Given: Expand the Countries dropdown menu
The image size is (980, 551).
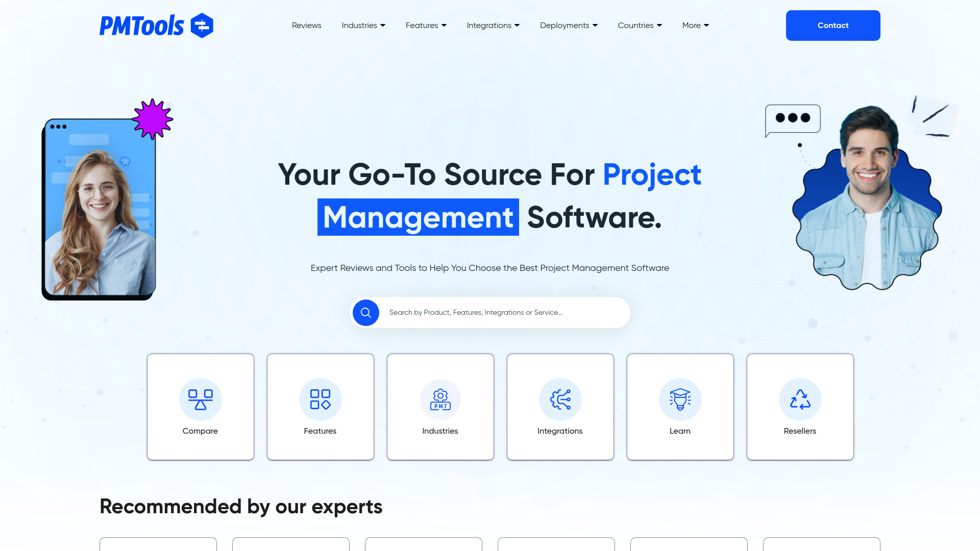Looking at the screenshot, I should pos(640,25).
